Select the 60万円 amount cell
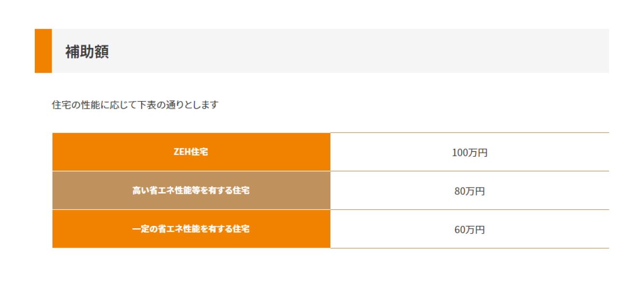 (x=470, y=230)
